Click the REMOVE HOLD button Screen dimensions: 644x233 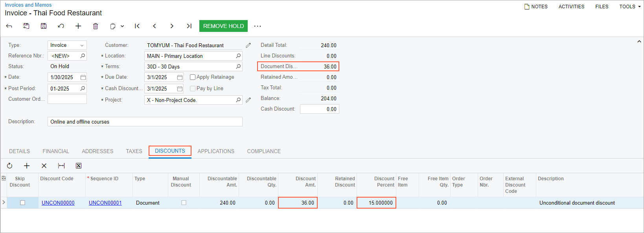point(223,26)
